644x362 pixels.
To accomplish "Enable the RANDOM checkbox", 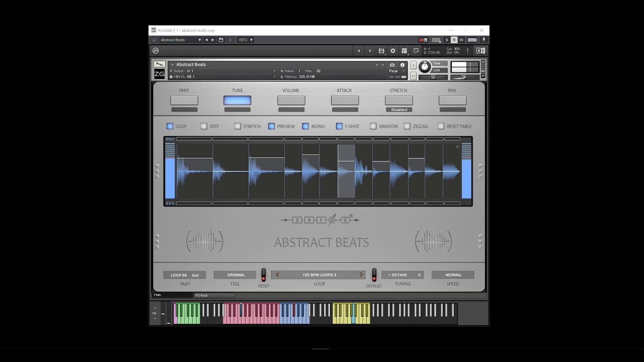I will (x=373, y=126).
